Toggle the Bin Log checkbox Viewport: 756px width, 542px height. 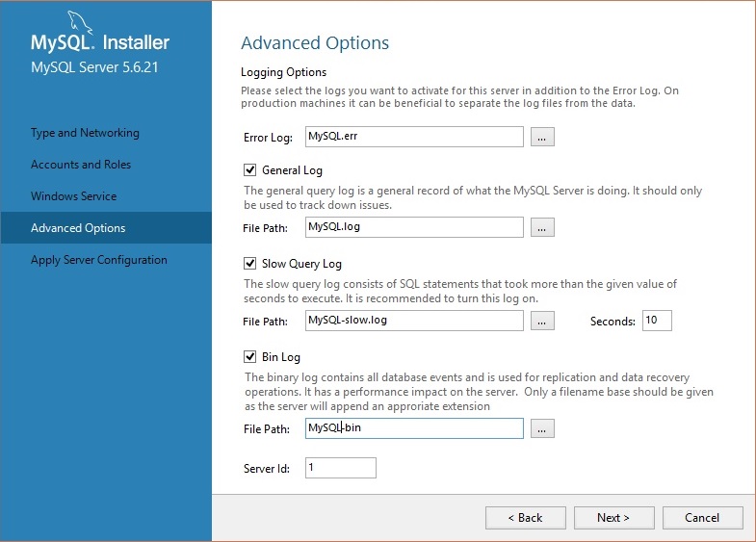click(x=249, y=357)
